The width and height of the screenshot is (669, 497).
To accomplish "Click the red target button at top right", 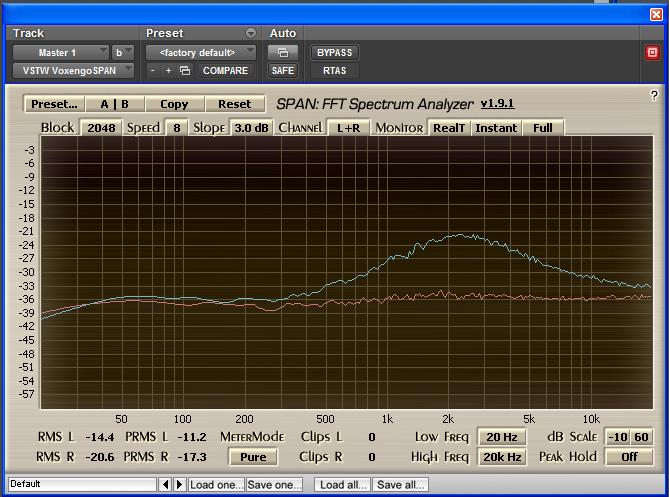I will pos(652,52).
